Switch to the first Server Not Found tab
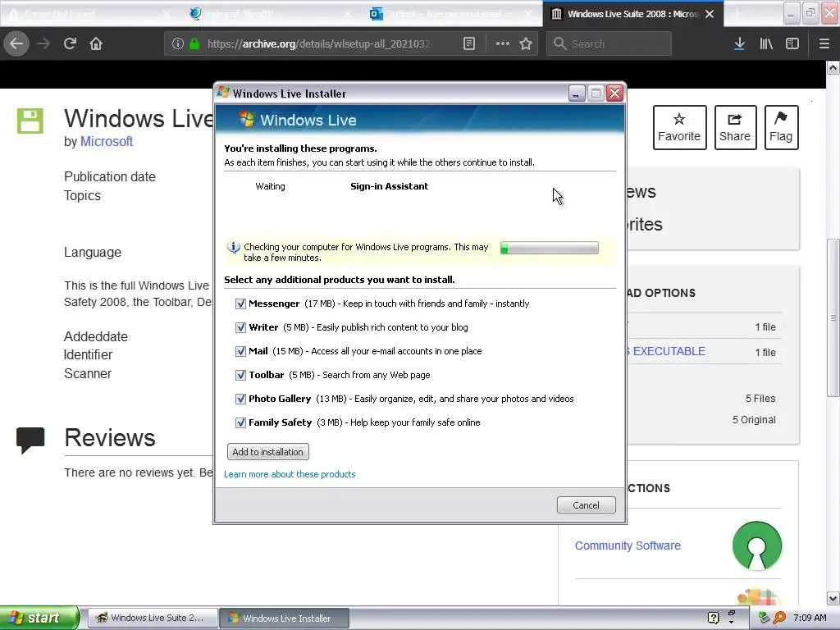The image size is (840, 630). pyautogui.click(x=90, y=14)
